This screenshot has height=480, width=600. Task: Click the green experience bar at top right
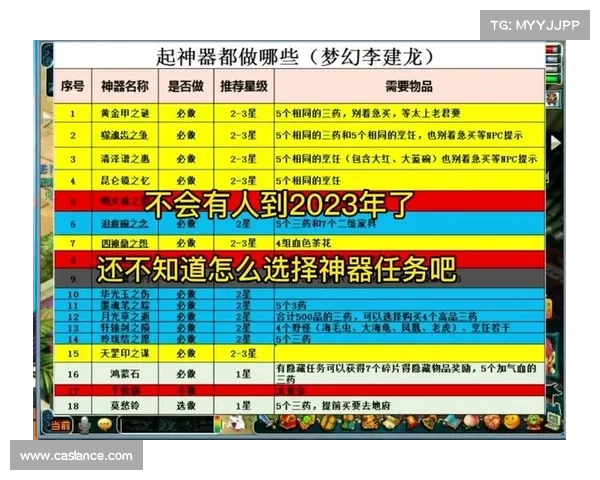click(553, 79)
